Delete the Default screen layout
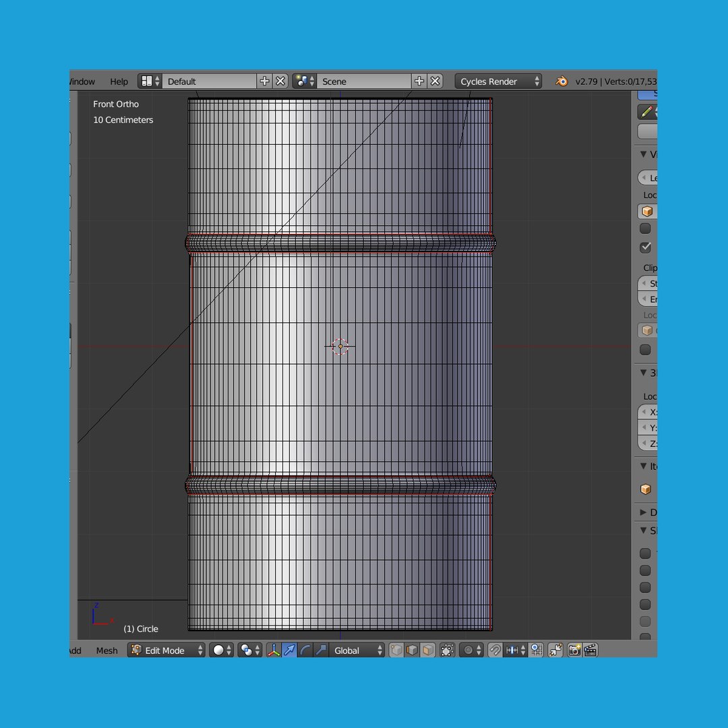This screenshot has height=728, width=728. [280, 82]
